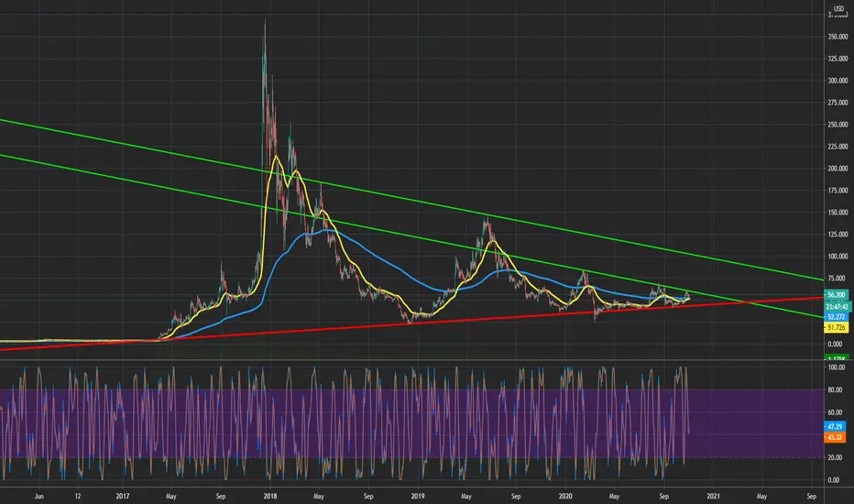Click the 20.00 oscillator scale label
The height and width of the screenshot is (504, 854).
835,457
